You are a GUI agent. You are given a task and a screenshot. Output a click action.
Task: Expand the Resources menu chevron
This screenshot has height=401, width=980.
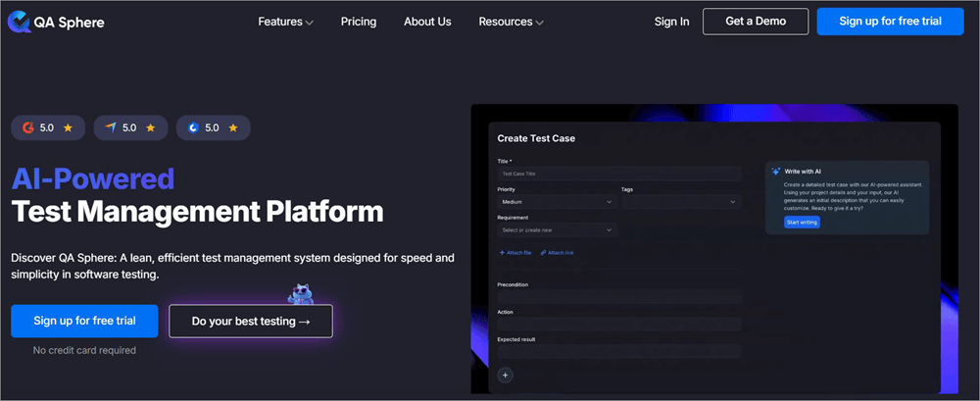click(541, 23)
